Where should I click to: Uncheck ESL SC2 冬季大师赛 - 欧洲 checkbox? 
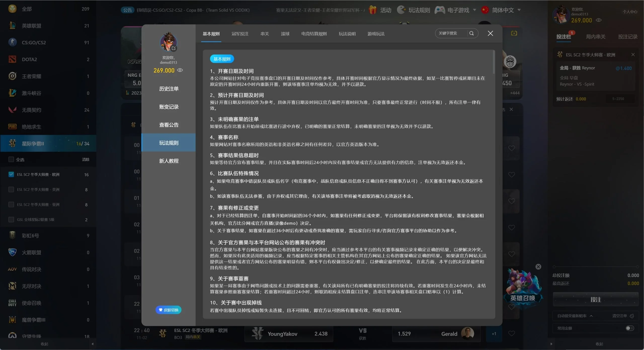(x=11, y=174)
